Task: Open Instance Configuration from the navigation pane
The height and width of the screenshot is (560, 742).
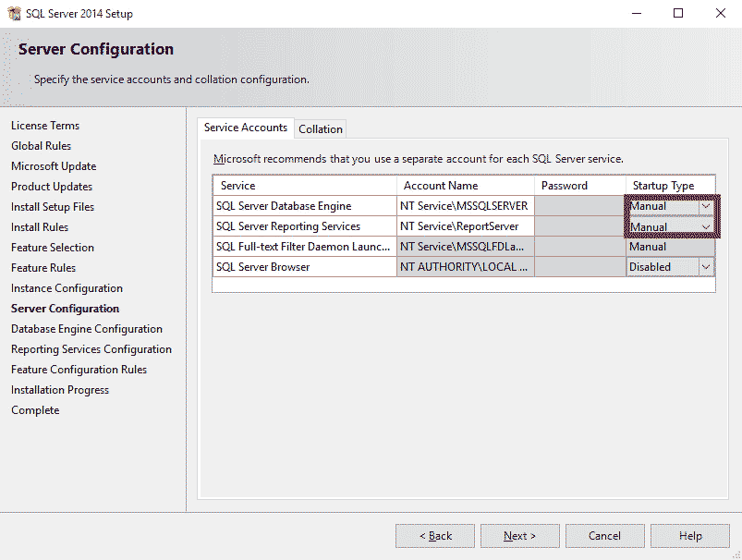Action: point(66,287)
